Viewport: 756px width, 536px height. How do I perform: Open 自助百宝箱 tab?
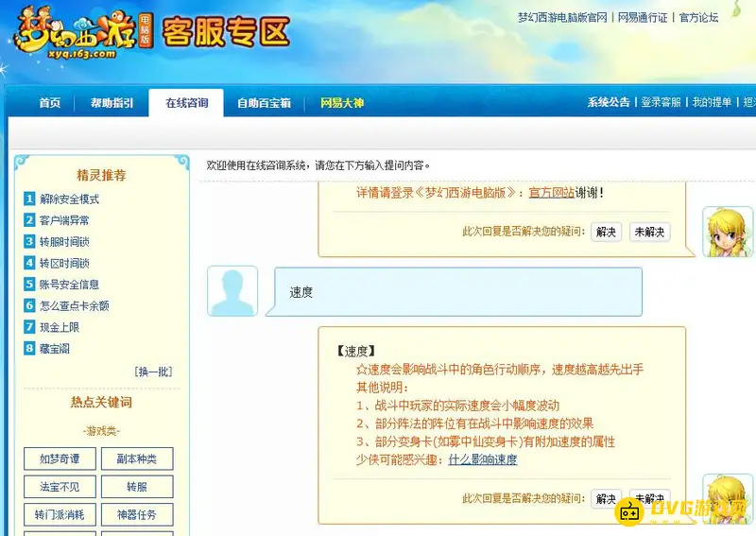[x=264, y=103]
